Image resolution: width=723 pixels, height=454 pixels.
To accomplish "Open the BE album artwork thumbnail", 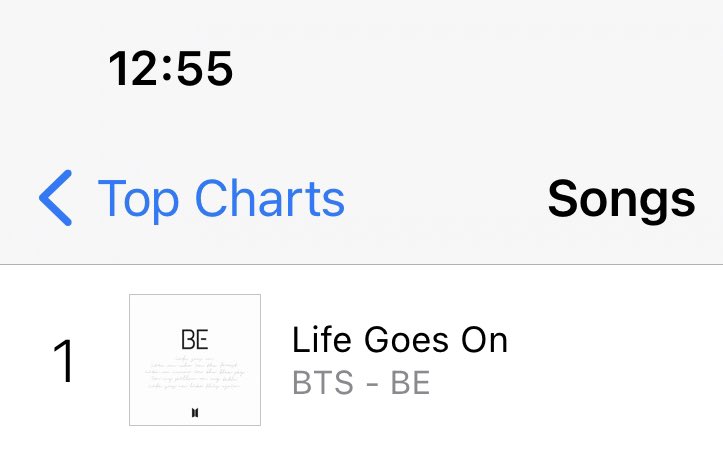I will click(195, 360).
